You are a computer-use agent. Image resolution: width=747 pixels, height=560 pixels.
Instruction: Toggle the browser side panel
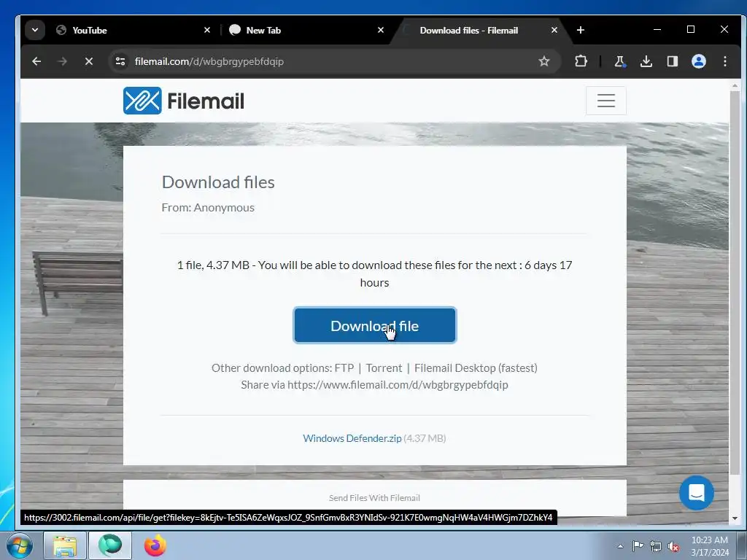point(672,61)
